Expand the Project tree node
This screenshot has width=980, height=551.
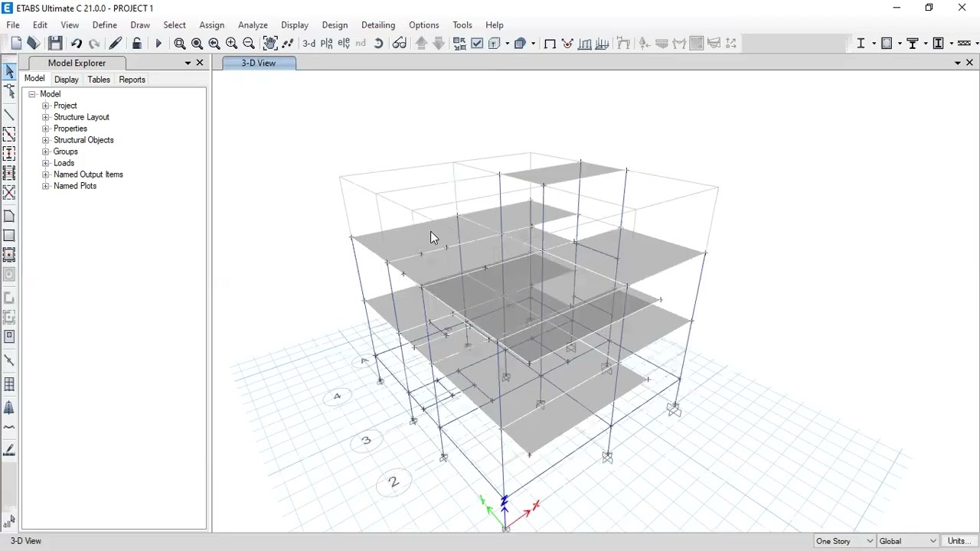tap(46, 106)
